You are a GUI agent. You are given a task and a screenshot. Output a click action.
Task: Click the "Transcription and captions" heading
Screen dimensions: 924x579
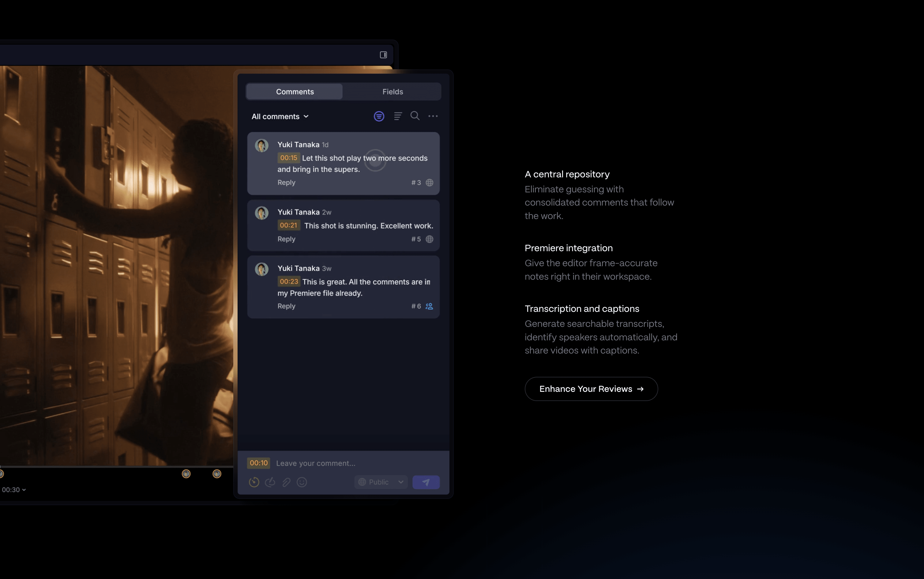(582, 309)
